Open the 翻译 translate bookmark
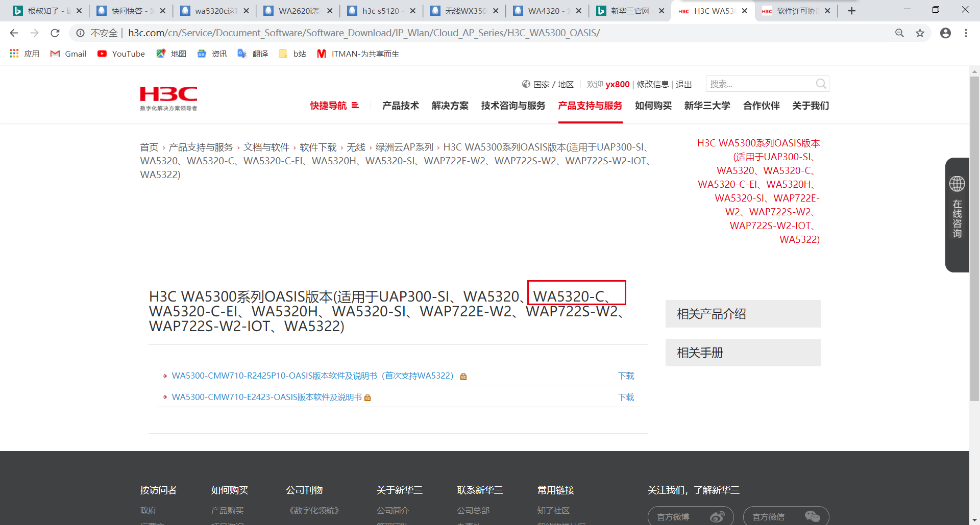 click(x=253, y=54)
